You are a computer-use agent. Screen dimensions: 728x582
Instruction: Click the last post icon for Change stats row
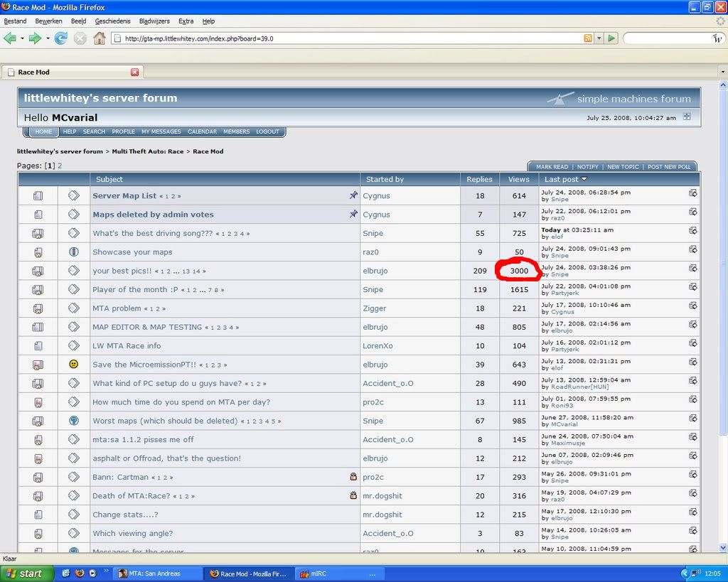pos(692,512)
